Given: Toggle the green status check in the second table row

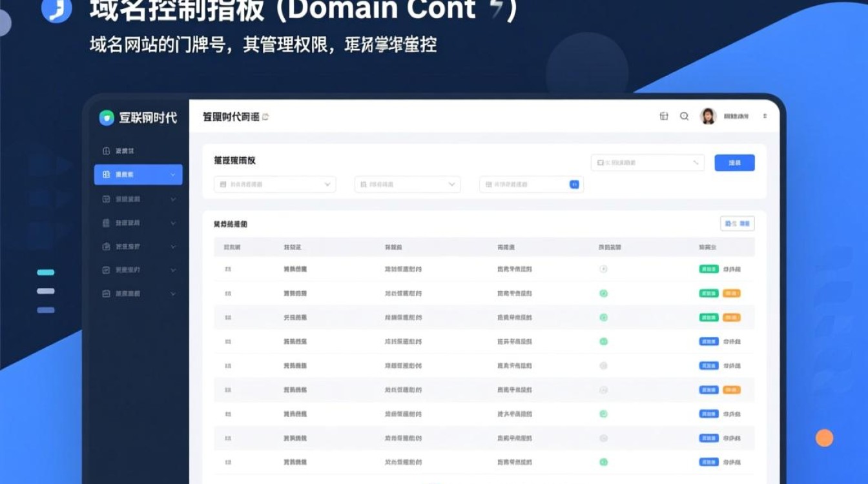Looking at the screenshot, I should pyautogui.click(x=604, y=293).
